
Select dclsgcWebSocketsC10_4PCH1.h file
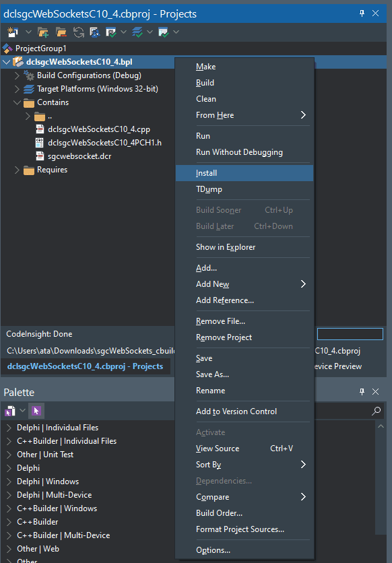[104, 143]
